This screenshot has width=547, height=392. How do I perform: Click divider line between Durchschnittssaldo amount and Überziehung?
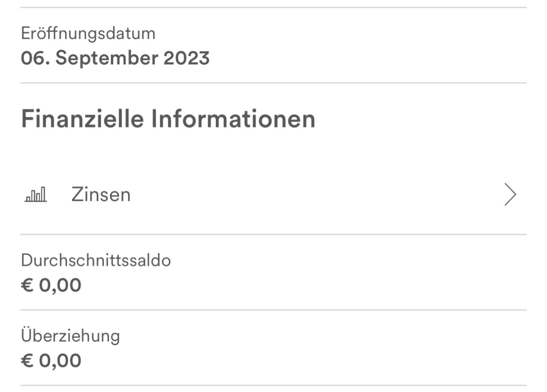pyautogui.click(x=273, y=310)
